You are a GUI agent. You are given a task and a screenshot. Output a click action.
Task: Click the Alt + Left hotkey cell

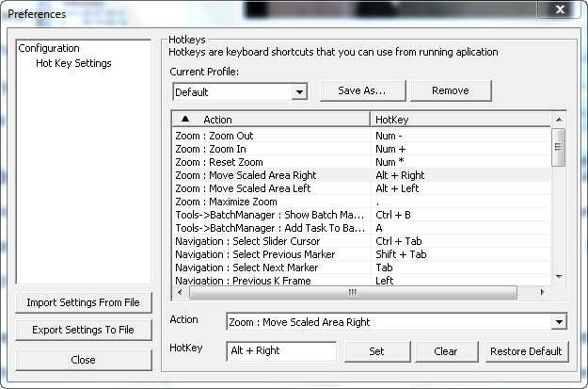click(x=460, y=188)
